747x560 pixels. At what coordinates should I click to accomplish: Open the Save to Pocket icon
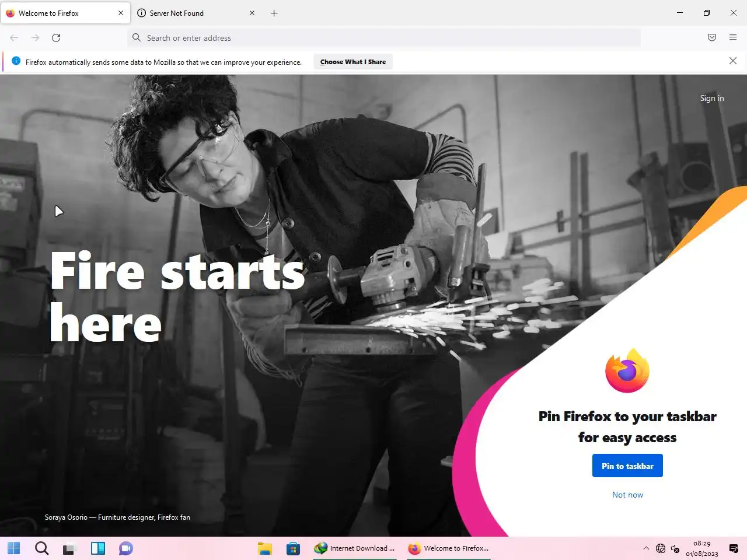point(712,38)
